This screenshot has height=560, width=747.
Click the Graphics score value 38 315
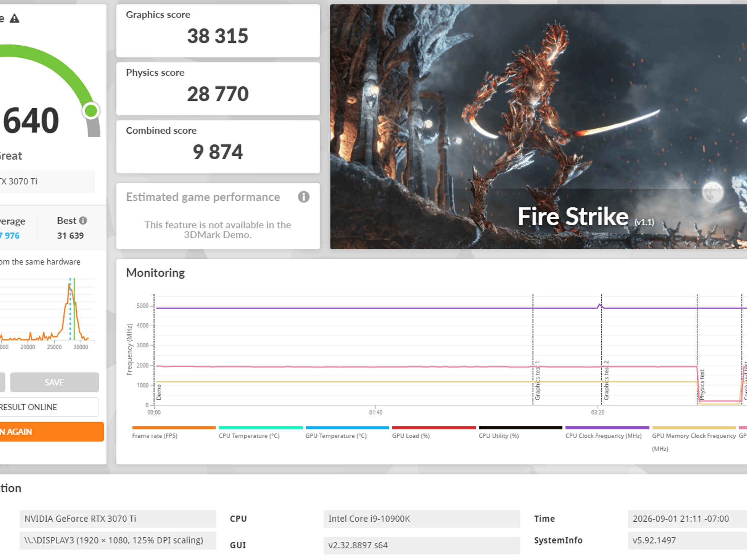pos(218,36)
